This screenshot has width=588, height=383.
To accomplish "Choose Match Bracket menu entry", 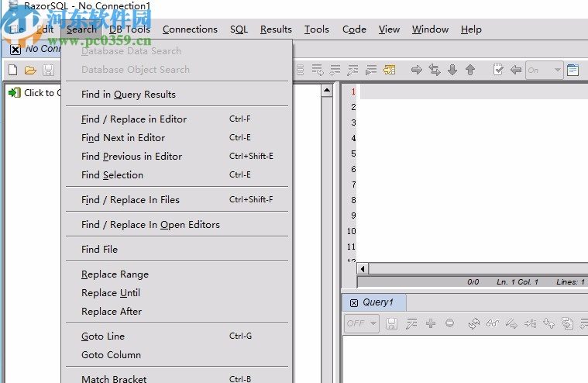I will point(177,378).
